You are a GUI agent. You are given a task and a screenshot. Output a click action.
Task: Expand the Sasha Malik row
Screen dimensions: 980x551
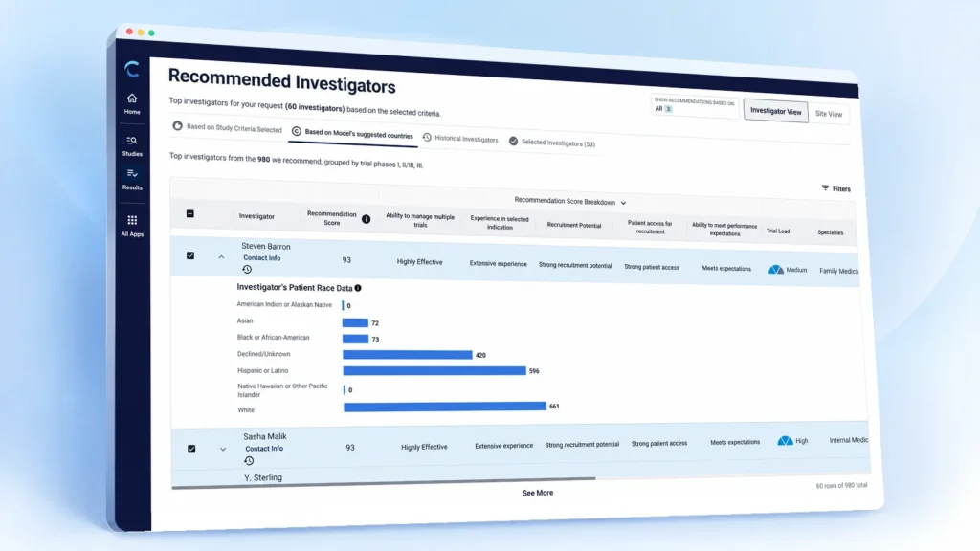(222, 450)
